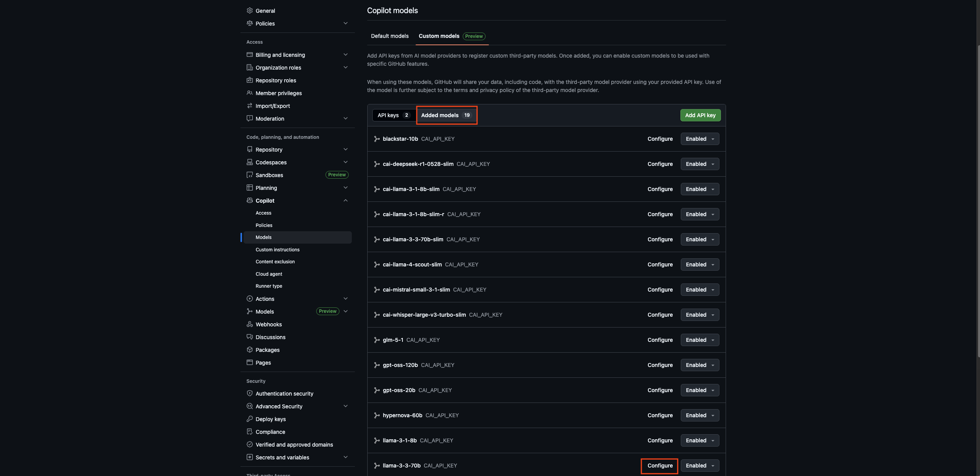The image size is (980, 476).
Task: Switch to the Default models tab
Action: (x=390, y=36)
